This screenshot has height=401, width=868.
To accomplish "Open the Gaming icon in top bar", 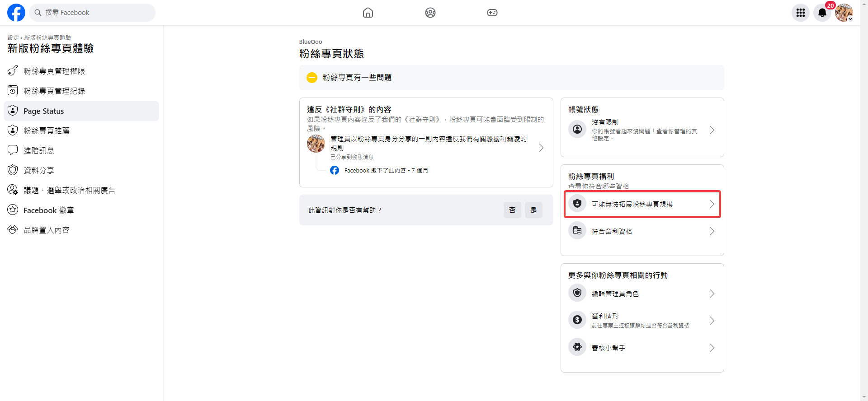I will (492, 13).
